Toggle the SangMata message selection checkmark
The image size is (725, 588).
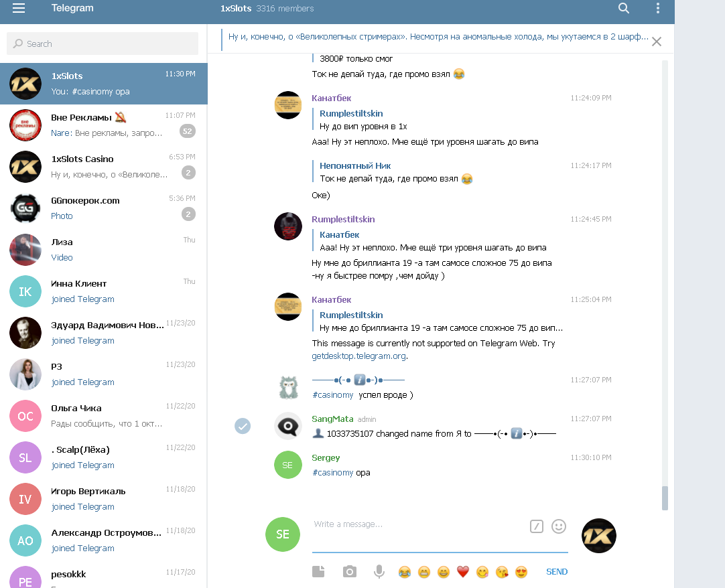tap(243, 426)
